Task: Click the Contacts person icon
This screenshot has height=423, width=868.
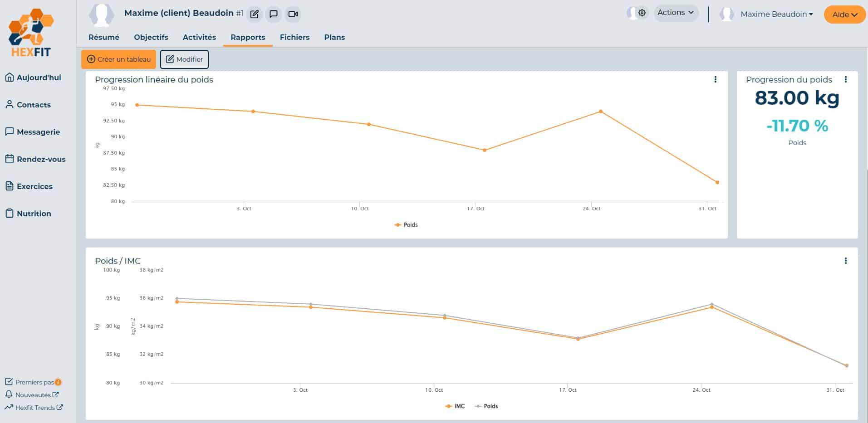Action: (10, 104)
